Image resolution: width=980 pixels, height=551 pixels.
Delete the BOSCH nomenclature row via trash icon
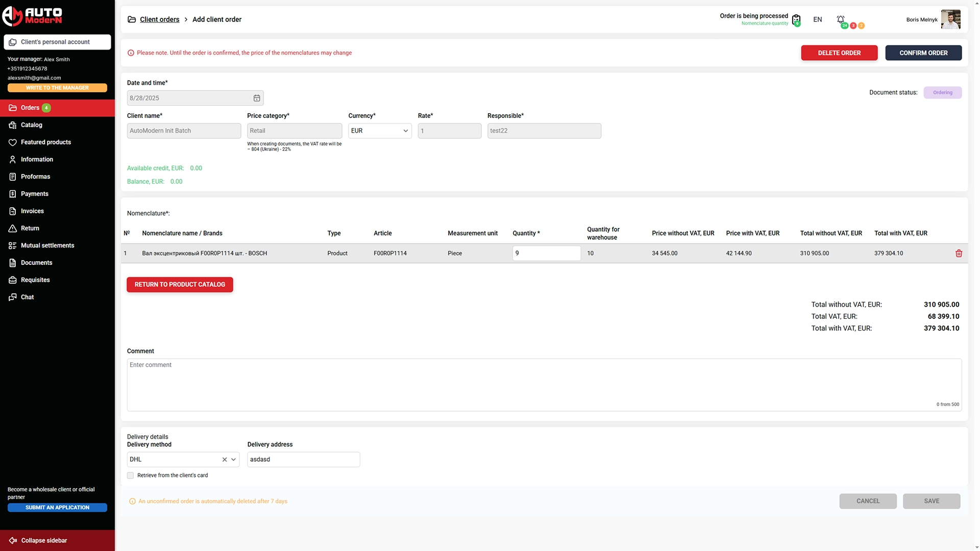coord(959,253)
